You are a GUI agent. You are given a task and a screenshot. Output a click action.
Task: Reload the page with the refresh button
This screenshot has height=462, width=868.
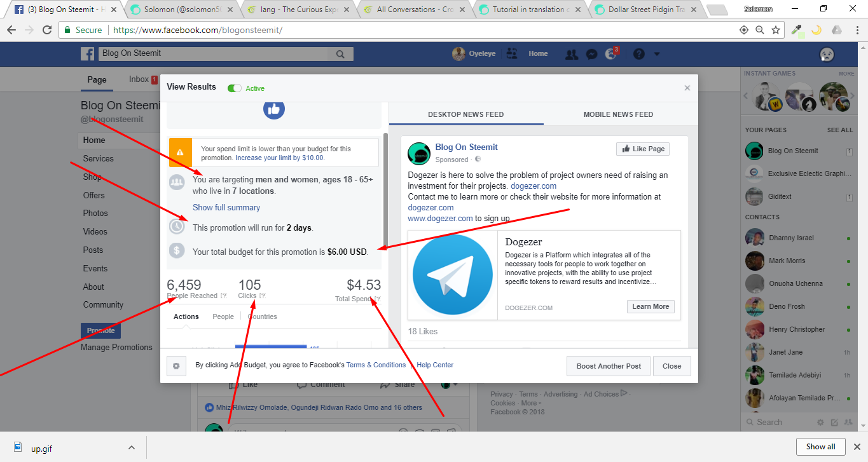[47, 30]
